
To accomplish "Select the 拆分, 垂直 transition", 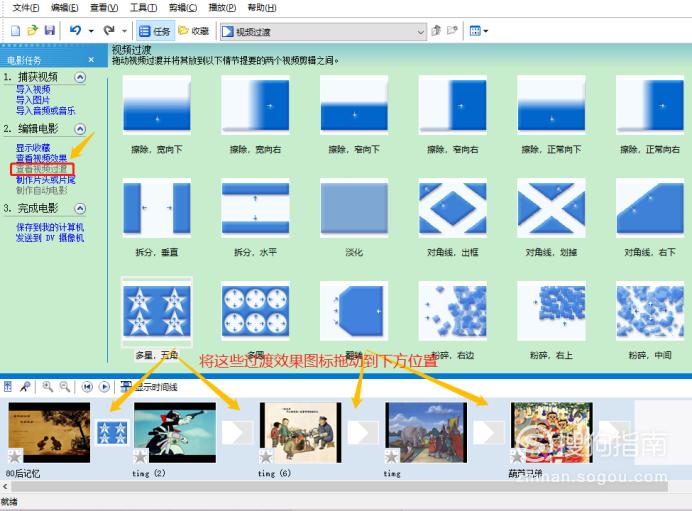I will [x=157, y=208].
